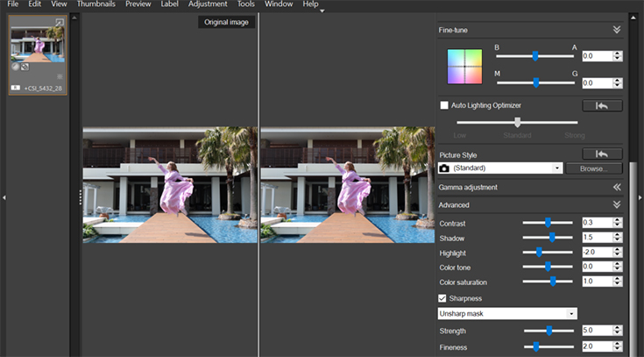The width and height of the screenshot is (644, 357).
Task: Click the Shadow slider handle
Action: pyautogui.click(x=552, y=238)
